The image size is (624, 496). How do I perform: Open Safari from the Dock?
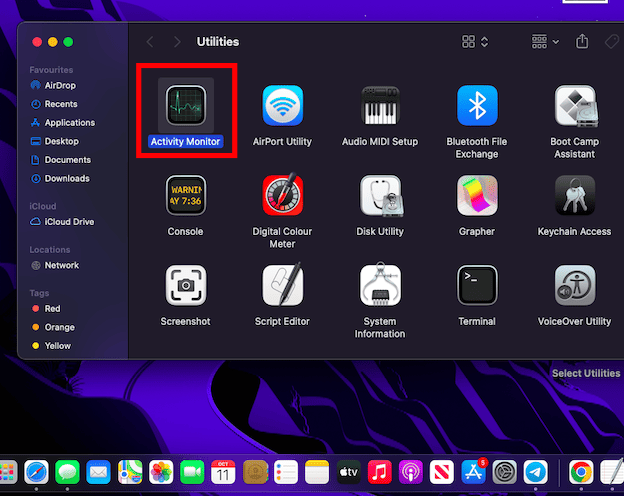coord(37,472)
